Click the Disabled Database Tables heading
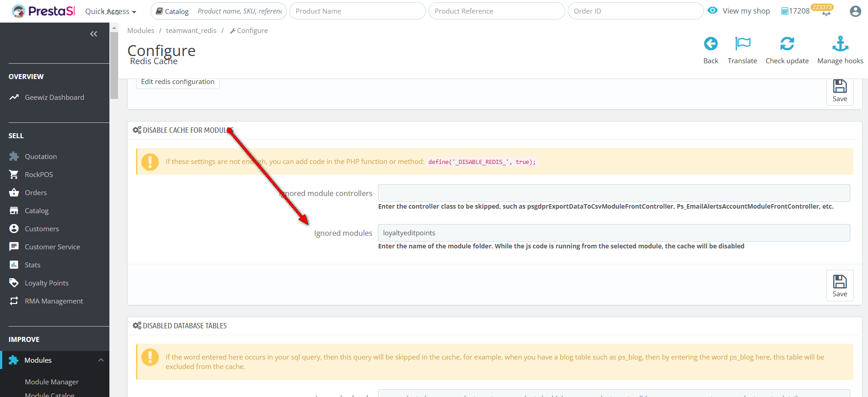Screen dimensions: 868x397 184,326
